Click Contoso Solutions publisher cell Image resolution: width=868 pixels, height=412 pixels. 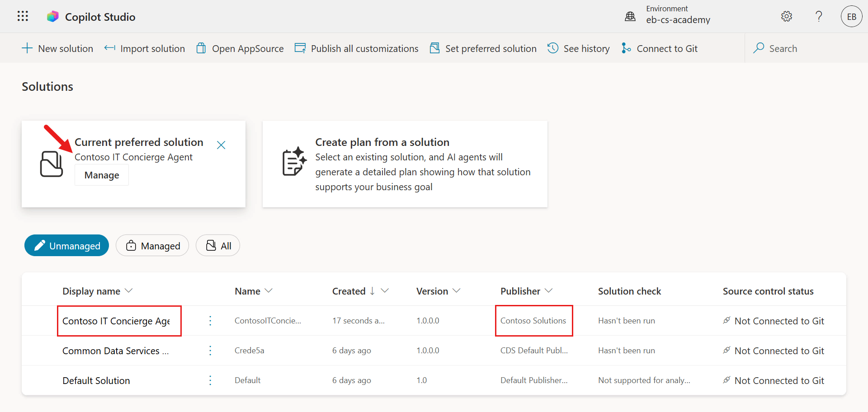click(x=533, y=321)
